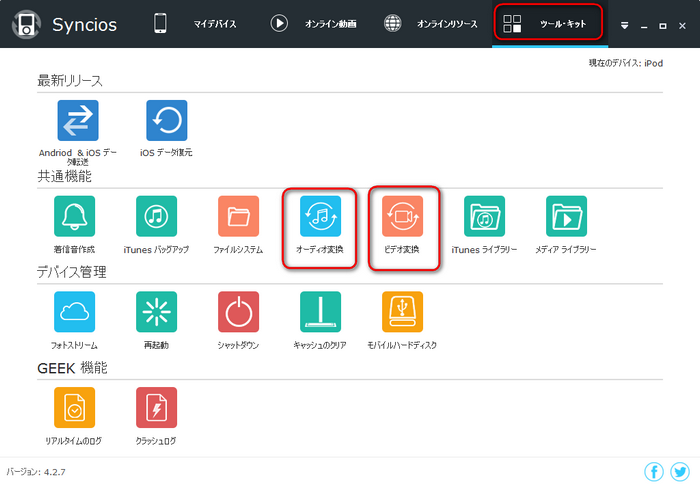
Task: Click the GEEK 機能 section heading
Action: (72, 368)
